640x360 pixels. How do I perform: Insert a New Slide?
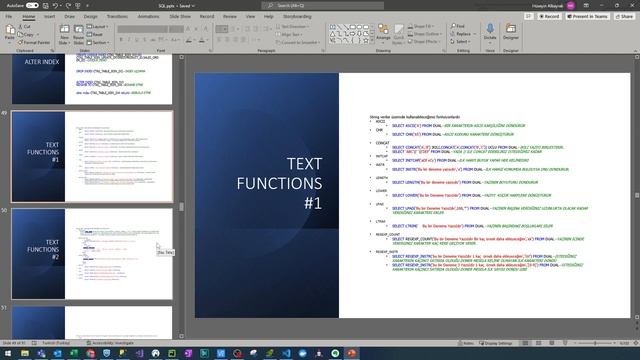click(x=64, y=34)
